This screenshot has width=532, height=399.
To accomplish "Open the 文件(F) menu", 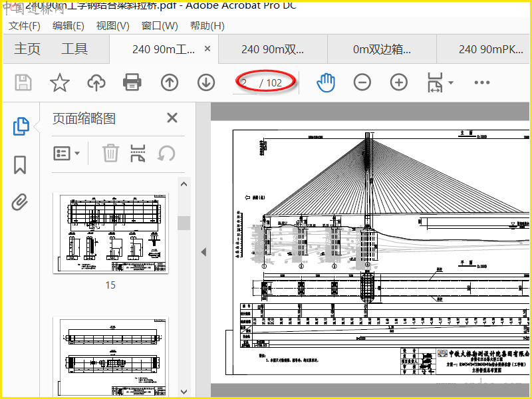I will pos(25,26).
